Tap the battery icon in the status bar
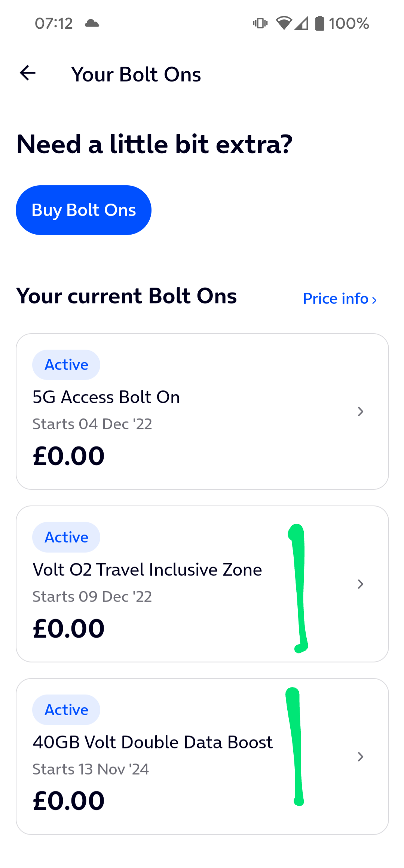This screenshot has width=404, height=868. 321,23
